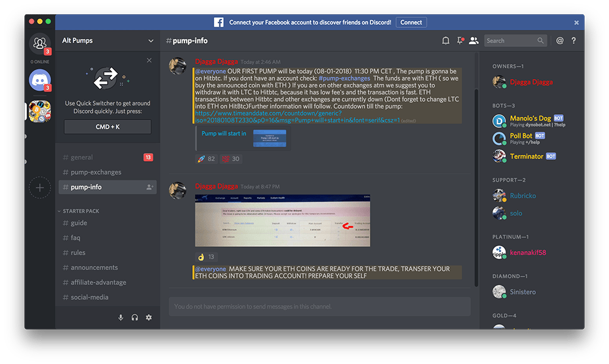Mute the microphone
The image size is (609, 364).
point(121,318)
